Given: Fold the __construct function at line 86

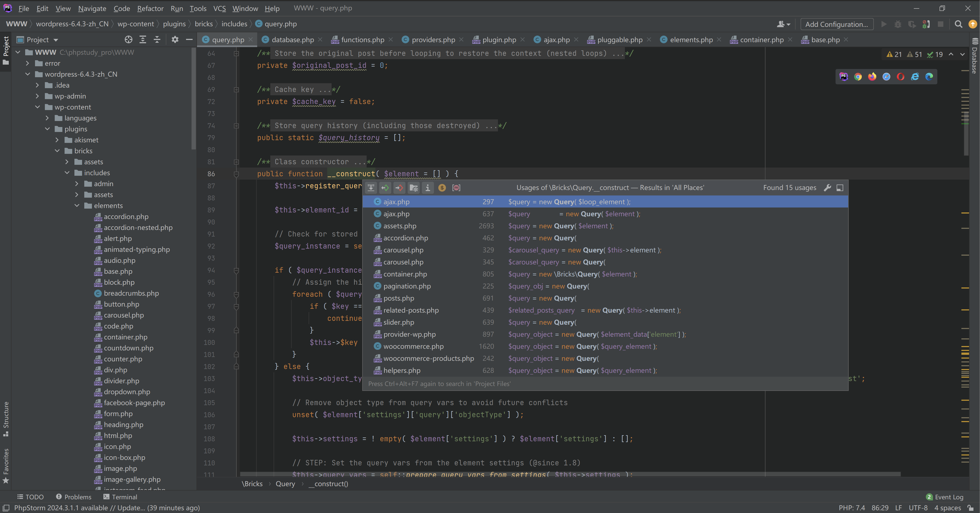Looking at the screenshot, I should click(x=236, y=174).
